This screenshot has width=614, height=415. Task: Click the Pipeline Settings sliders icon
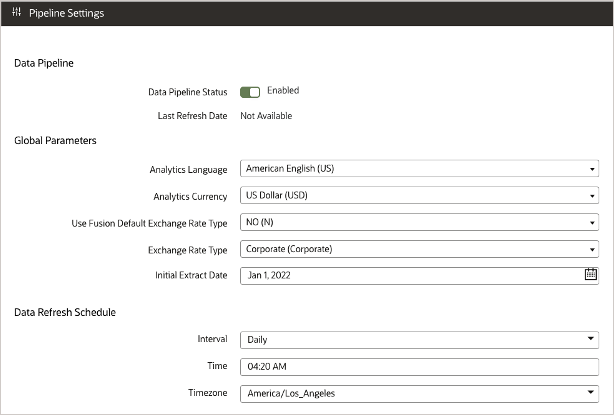pyautogui.click(x=17, y=13)
